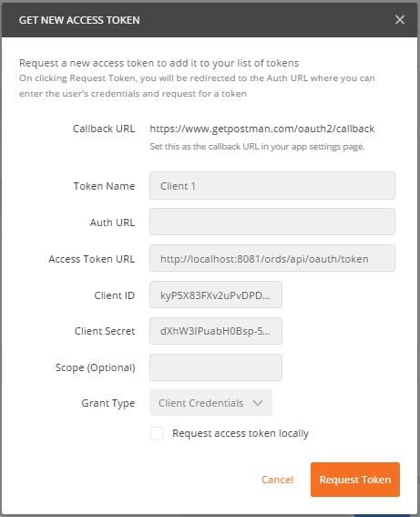This screenshot has width=420, height=517.
Task: Focus the empty Scope (Optional) field
Action: (x=216, y=367)
